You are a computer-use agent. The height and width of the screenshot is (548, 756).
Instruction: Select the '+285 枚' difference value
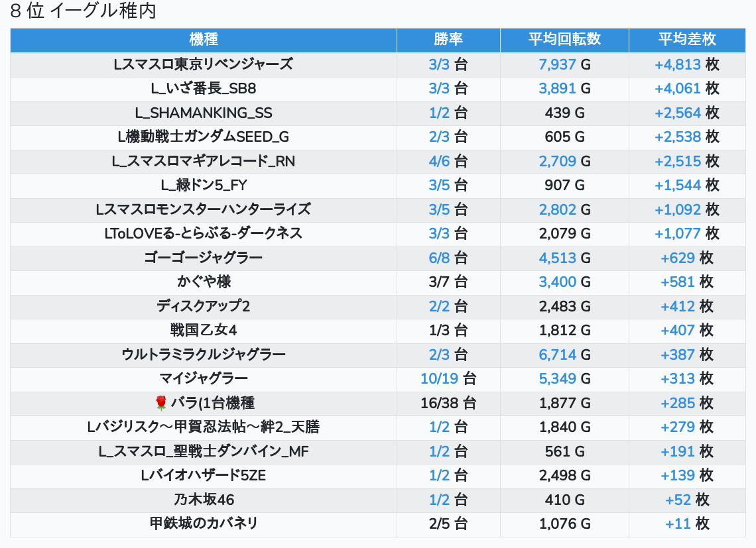[x=687, y=403]
